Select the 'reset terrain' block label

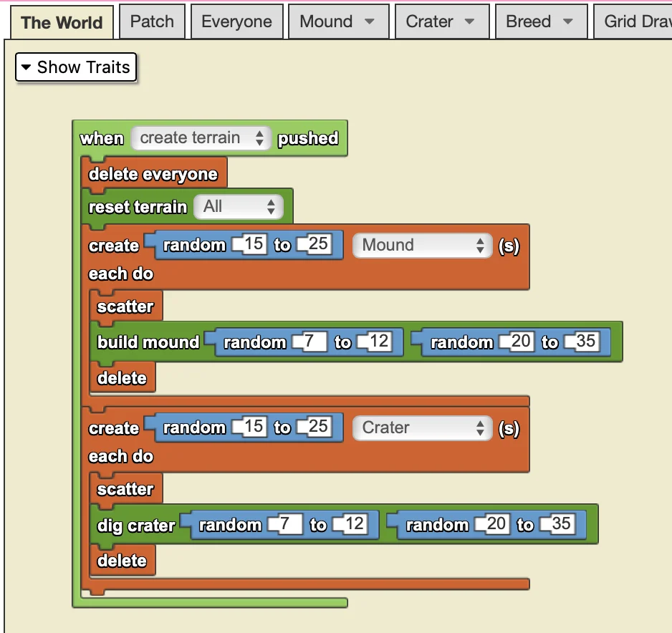138,207
